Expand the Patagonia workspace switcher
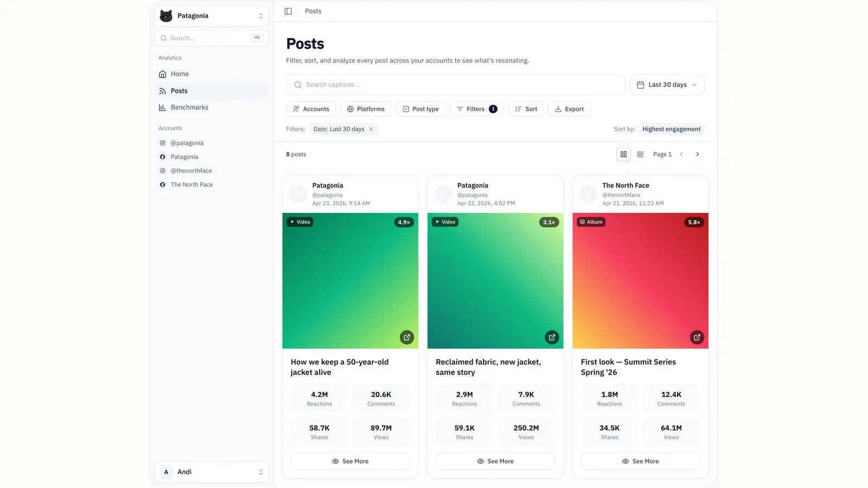 (212, 16)
